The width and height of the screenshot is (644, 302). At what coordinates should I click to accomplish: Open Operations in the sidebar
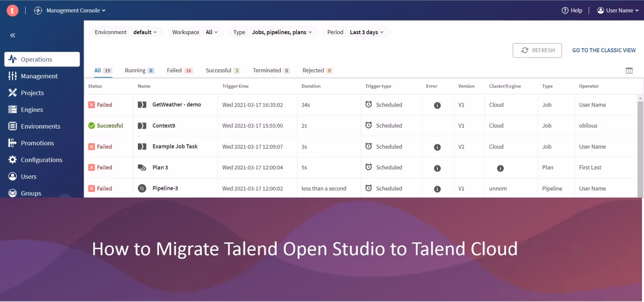(42, 59)
